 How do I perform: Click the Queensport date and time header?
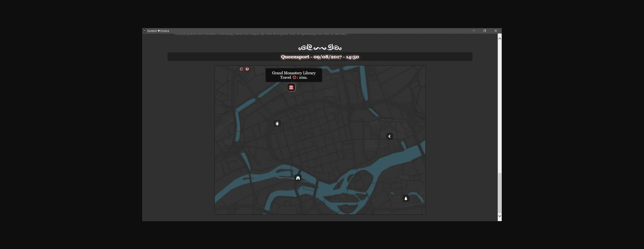[x=320, y=57]
